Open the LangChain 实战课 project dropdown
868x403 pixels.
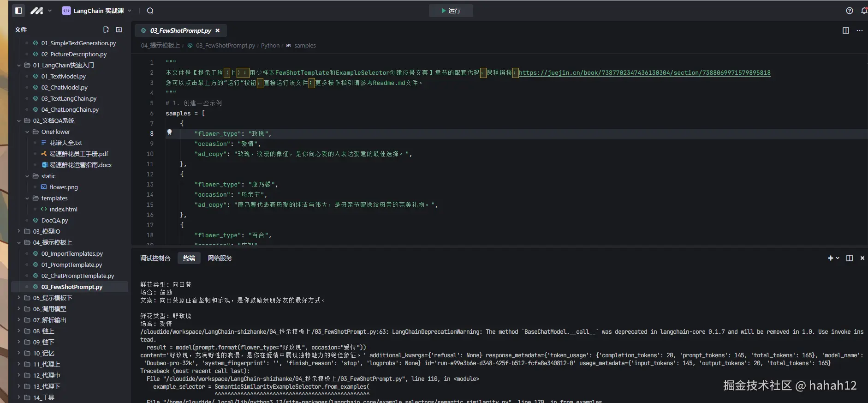97,11
